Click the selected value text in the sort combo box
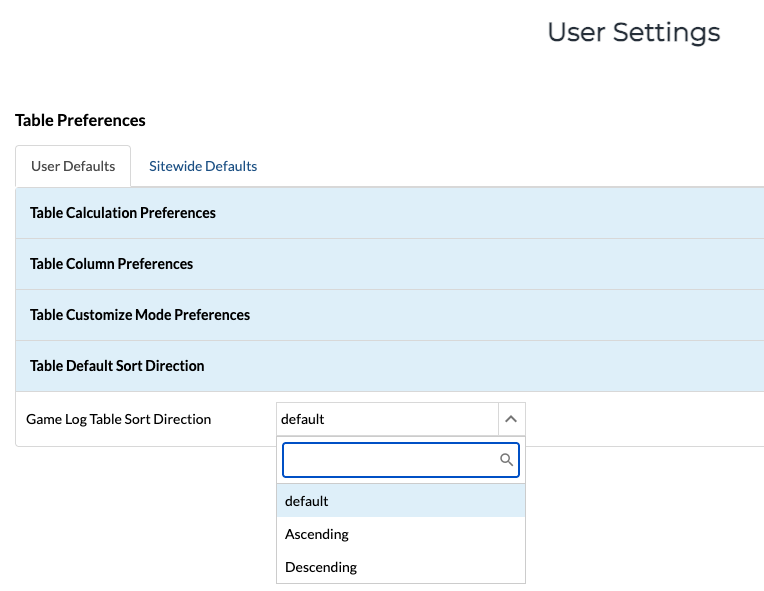764x591 pixels. click(x=303, y=419)
